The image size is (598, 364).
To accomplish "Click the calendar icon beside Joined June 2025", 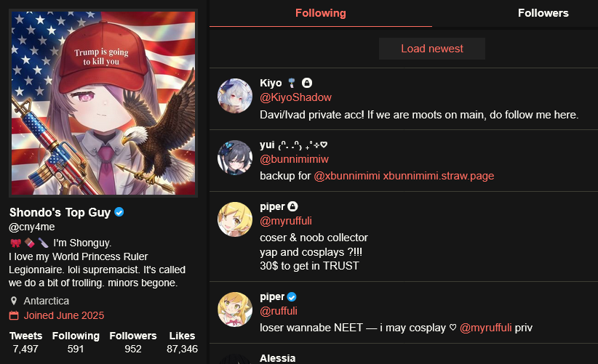I will (x=14, y=315).
